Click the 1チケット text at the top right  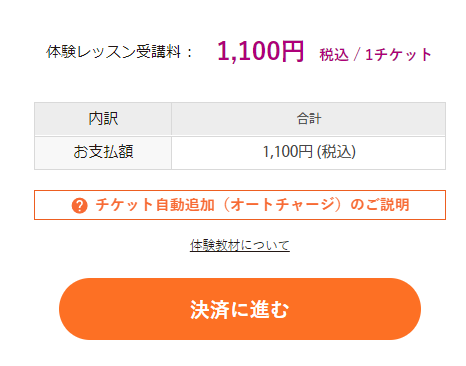(398, 55)
